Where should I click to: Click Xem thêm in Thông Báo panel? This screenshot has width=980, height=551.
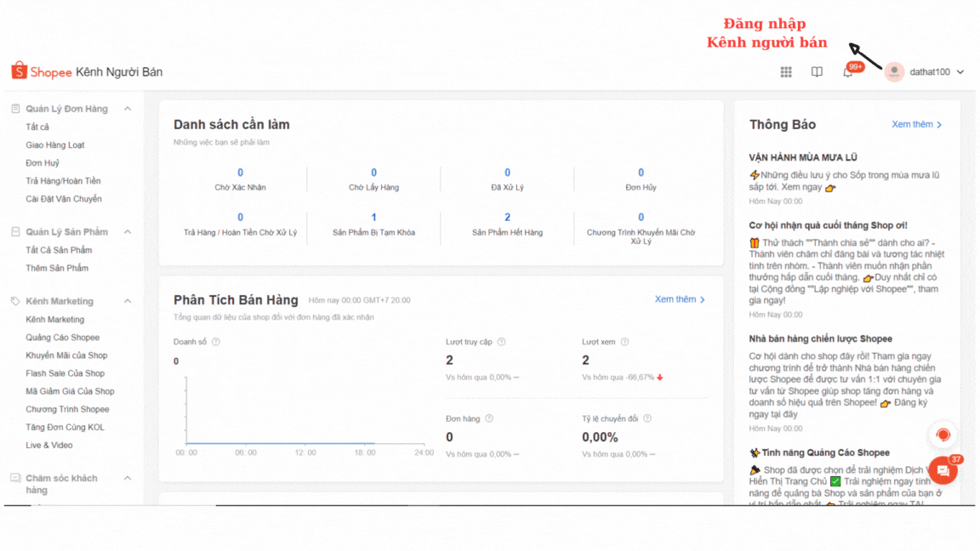916,124
